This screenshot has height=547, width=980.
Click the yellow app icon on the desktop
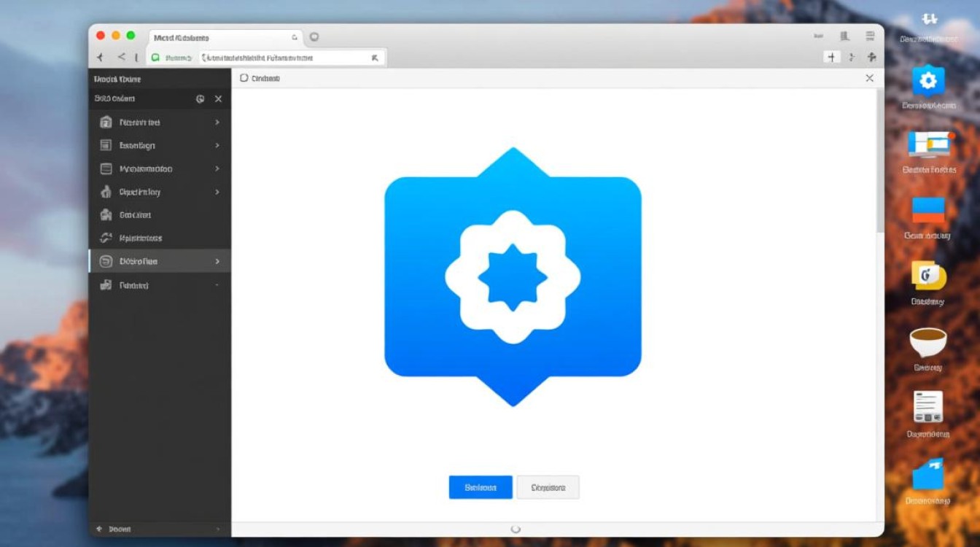(x=927, y=276)
